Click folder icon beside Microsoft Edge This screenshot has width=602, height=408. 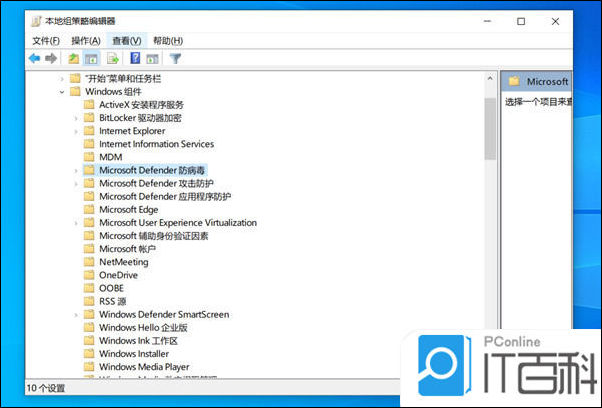tap(89, 209)
